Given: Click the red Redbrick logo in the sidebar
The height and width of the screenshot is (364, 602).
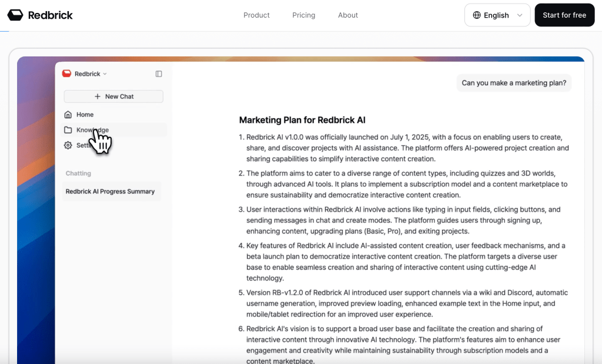Looking at the screenshot, I should pyautogui.click(x=66, y=74).
